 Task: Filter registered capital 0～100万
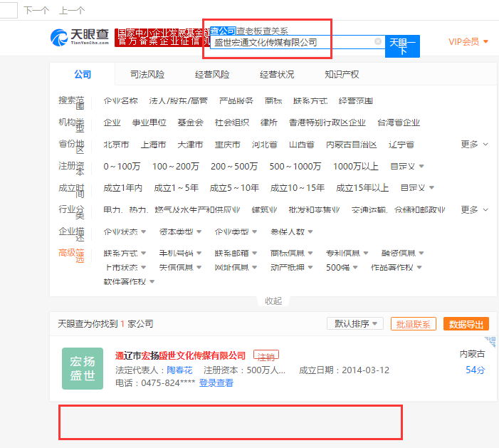coord(122,166)
